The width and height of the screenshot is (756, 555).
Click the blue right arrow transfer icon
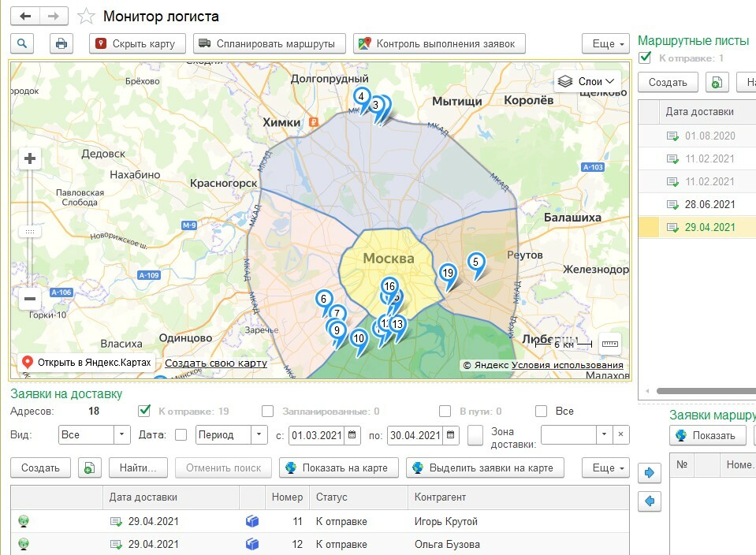(650, 472)
